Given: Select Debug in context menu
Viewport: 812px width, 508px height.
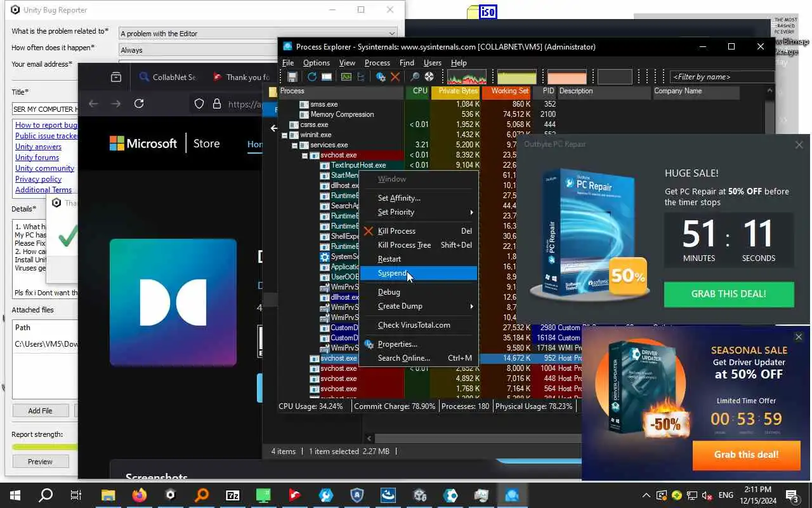Looking at the screenshot, I should [419, 292].
